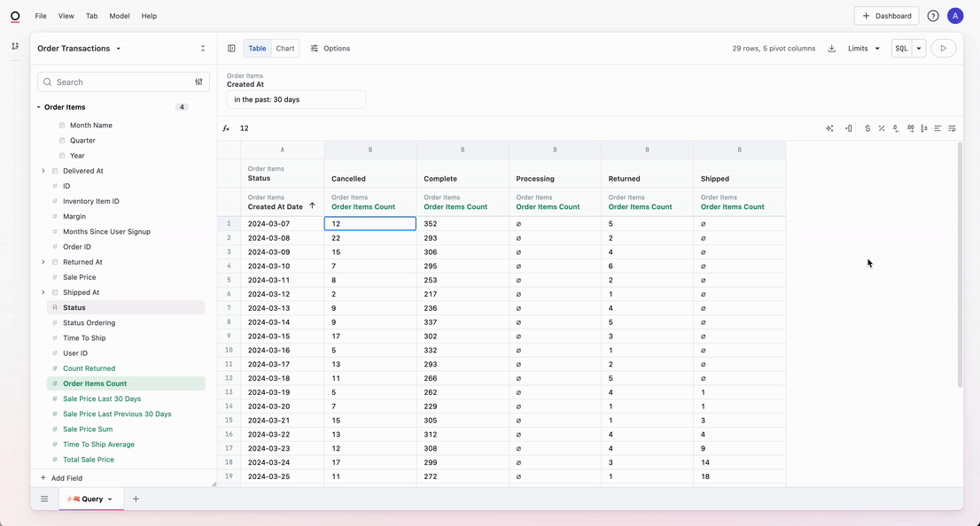This screenshot has width=980, height=526.
Task: Switch to Chart view
Action: pyautogui.click(x=285, y=49)
